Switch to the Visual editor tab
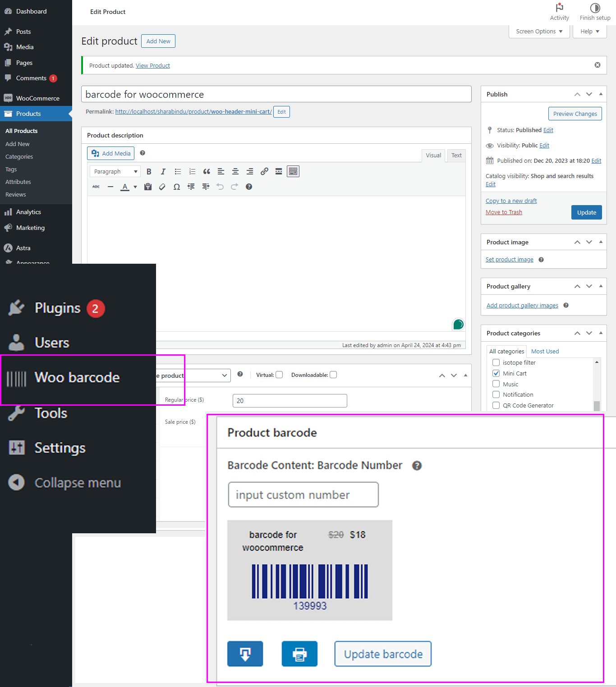616x687 pixels. [433, 155]
